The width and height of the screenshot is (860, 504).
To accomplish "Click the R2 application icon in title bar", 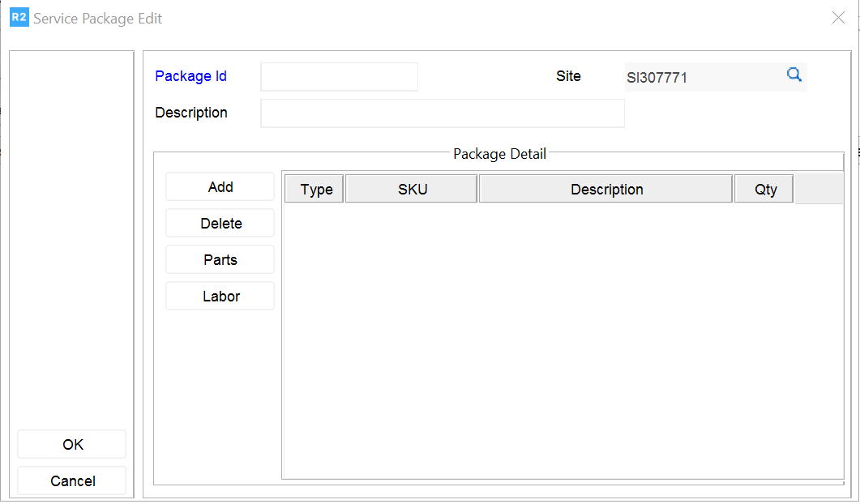I will point(19,18).
